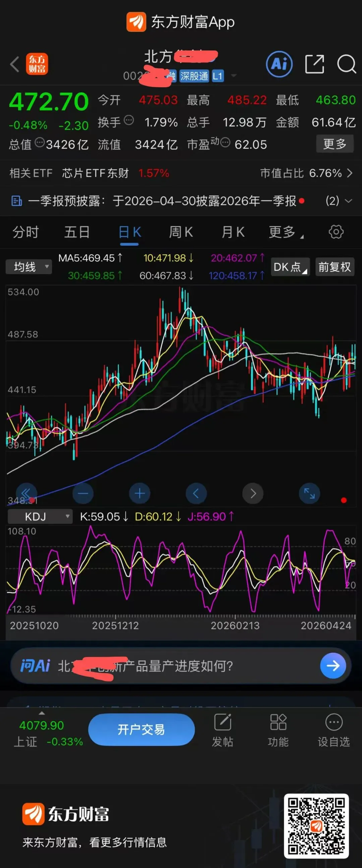
Task: Zoom in chart with plus button
Action: [139, 493]
